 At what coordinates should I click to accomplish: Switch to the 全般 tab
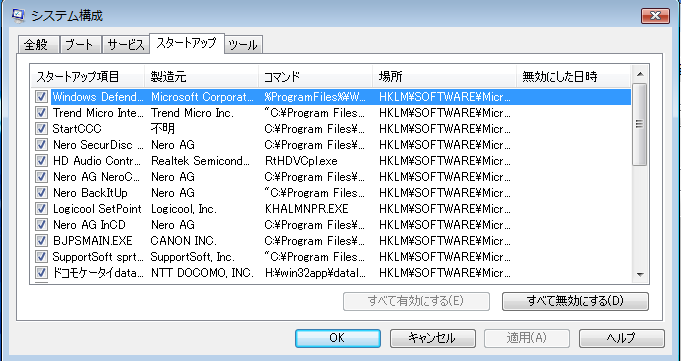pyautogui.click(x=38, y=45)
